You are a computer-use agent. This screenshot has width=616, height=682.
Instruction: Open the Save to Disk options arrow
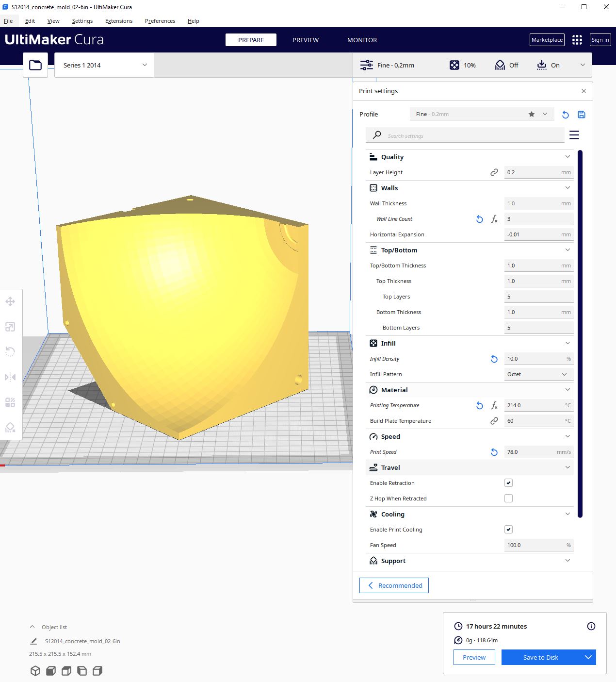[x=588, y=657]
